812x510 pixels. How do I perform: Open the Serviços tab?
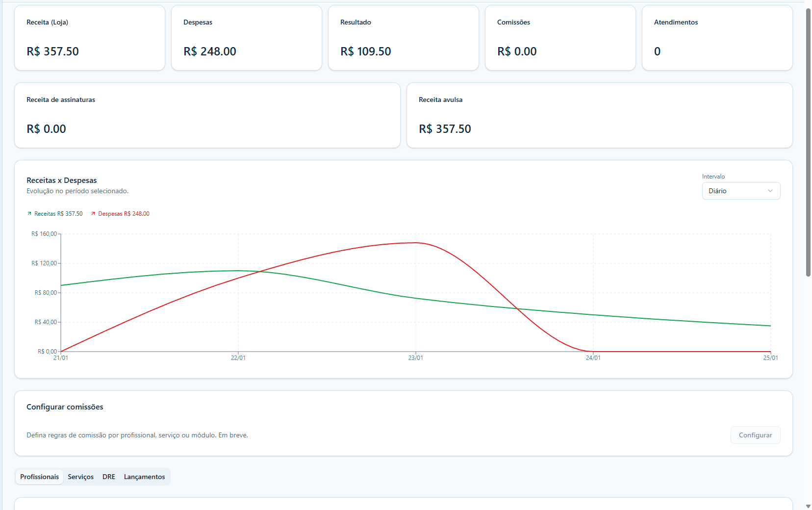(80, 477)
